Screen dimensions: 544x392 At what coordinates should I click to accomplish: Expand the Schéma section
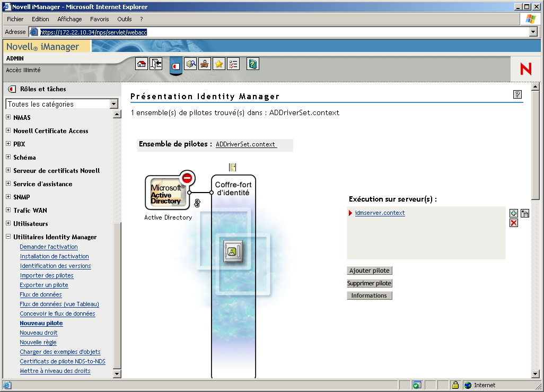[x=7, y=157]
